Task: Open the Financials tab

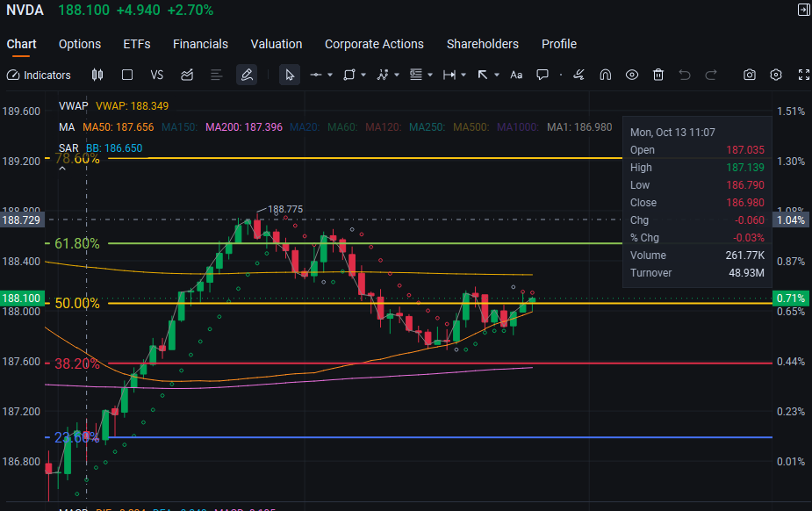Action: (200, 44)
